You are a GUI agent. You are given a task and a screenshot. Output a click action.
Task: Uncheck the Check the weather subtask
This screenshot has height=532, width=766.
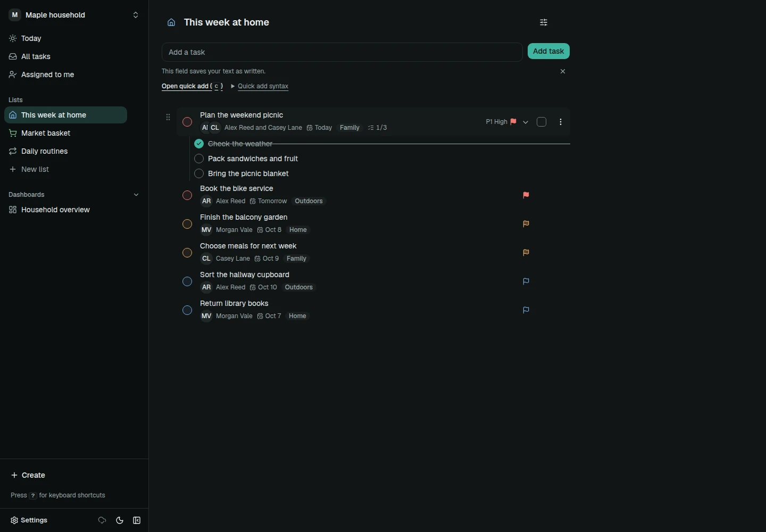tap(199, 144)
